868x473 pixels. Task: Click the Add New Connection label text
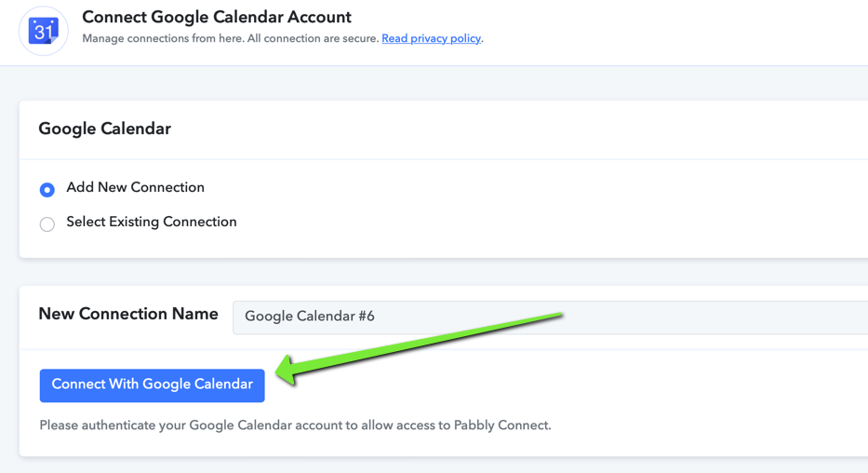pos(135,187)
